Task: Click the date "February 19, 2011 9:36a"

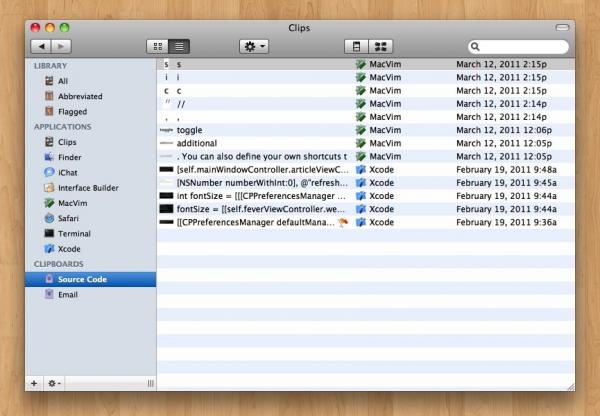Action: tap(506, 222)
